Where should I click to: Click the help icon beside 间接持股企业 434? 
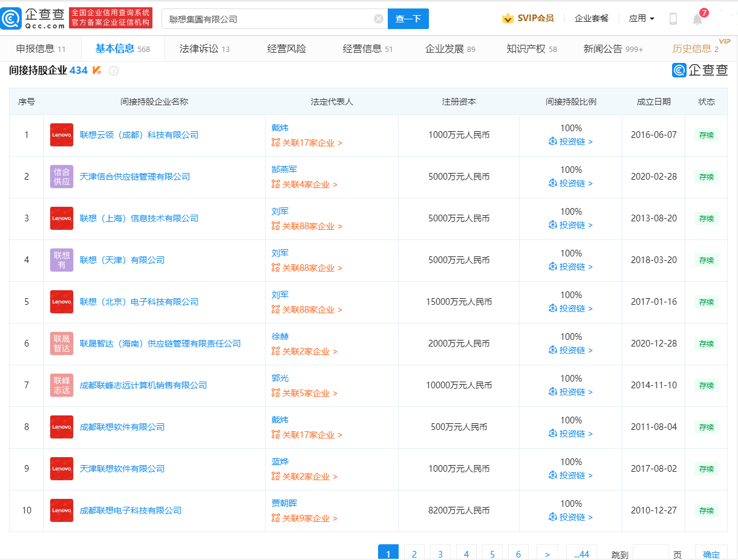[114, 71]
